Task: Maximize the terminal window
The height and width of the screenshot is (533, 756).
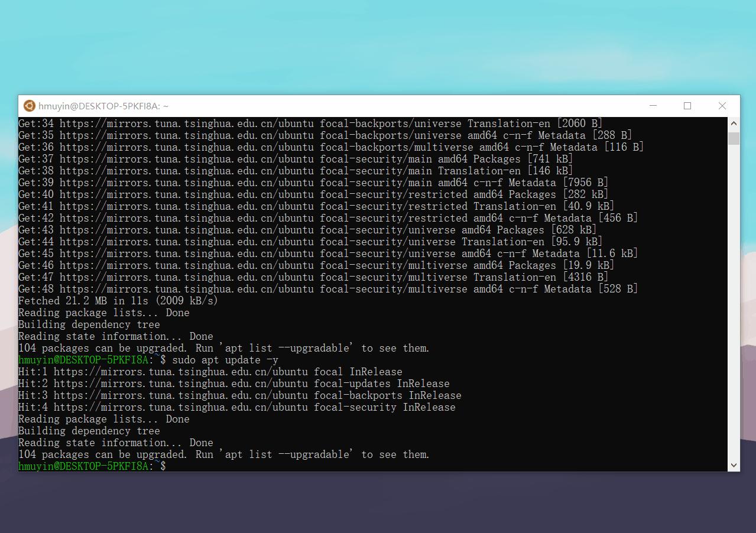Action: pyautogui.click(x=687, y=106)
